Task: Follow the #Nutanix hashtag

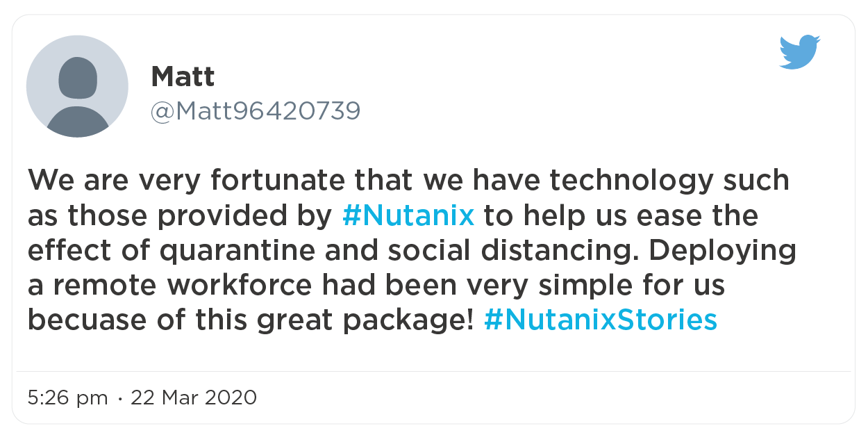Action: pos(408,215)
